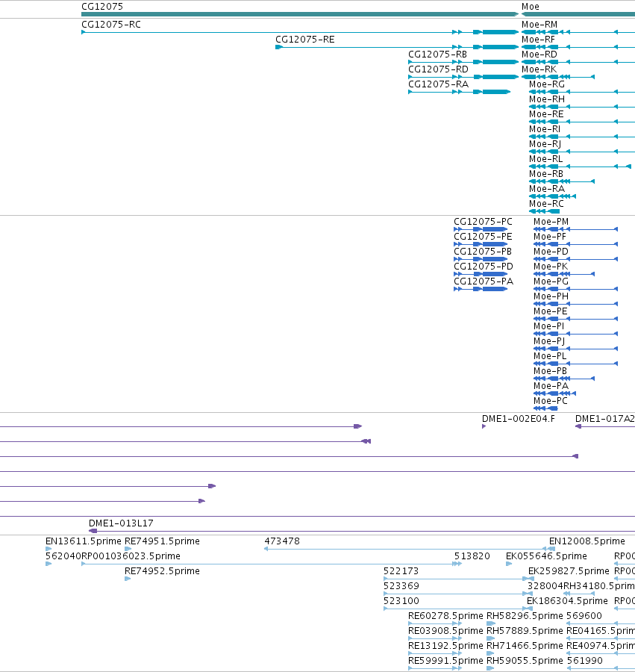Screen dimensions: 635x672
Task: Select the RE03908.5prime EST label
Action: [445, 631]
